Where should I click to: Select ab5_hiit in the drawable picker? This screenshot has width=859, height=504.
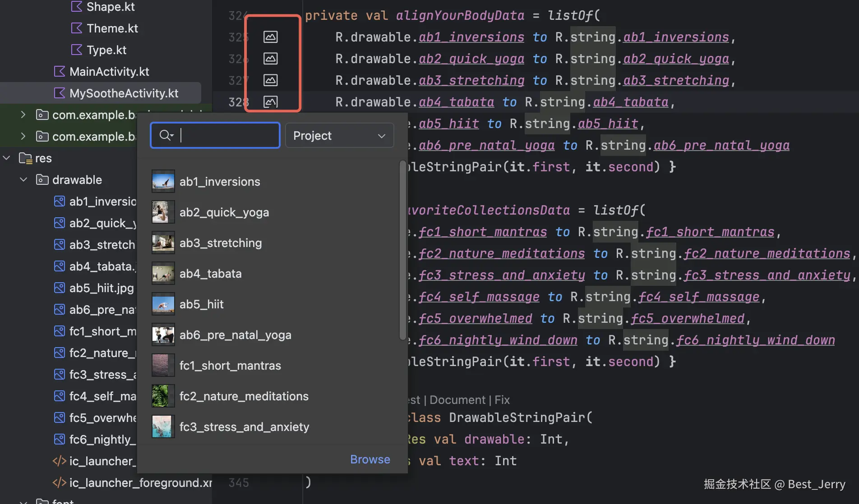click(x=272, y=304)
